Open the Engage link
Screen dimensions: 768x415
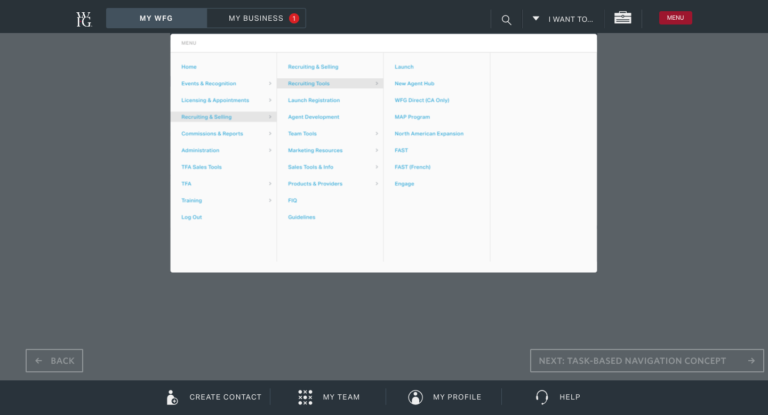tap(405, 184)
